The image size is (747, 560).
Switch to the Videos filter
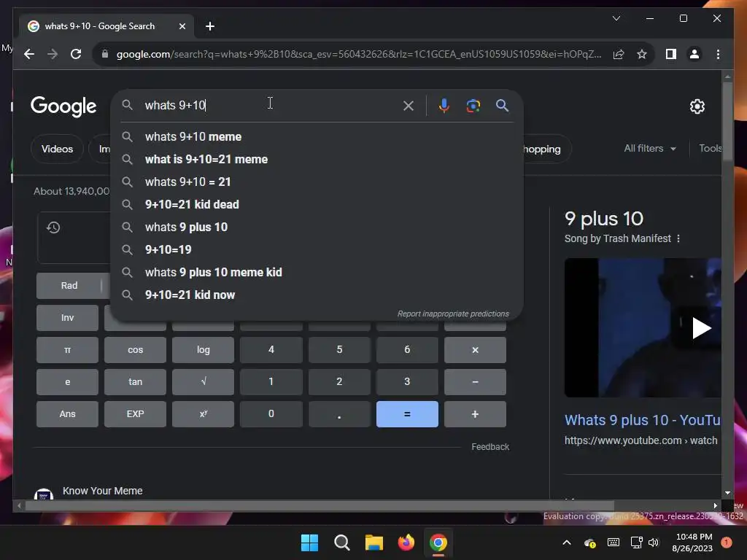click(57, 149)
